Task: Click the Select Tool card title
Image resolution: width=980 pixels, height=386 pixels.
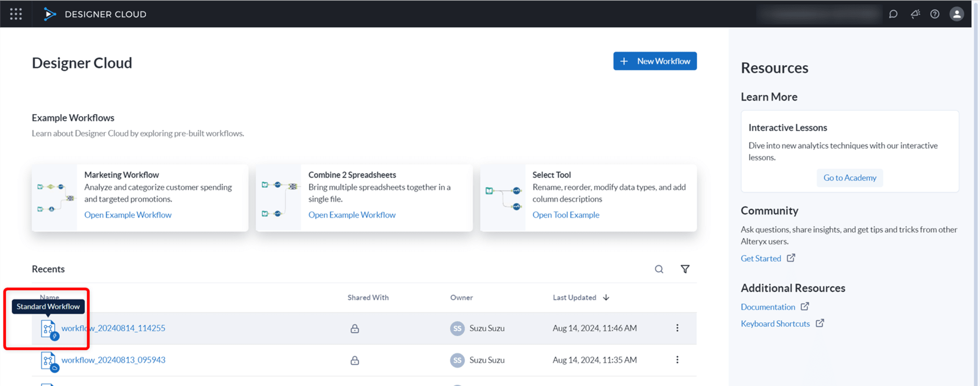Action: [552, 175]
